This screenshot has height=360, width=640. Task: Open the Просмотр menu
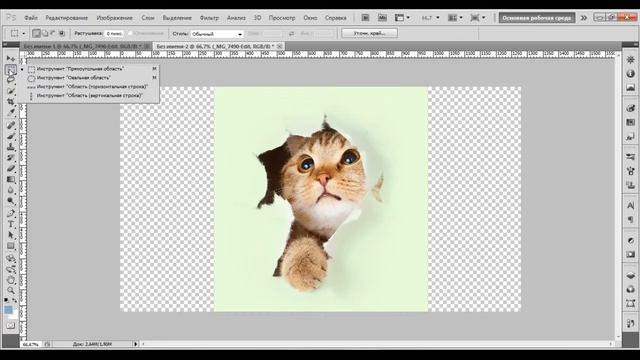[282, 18]
